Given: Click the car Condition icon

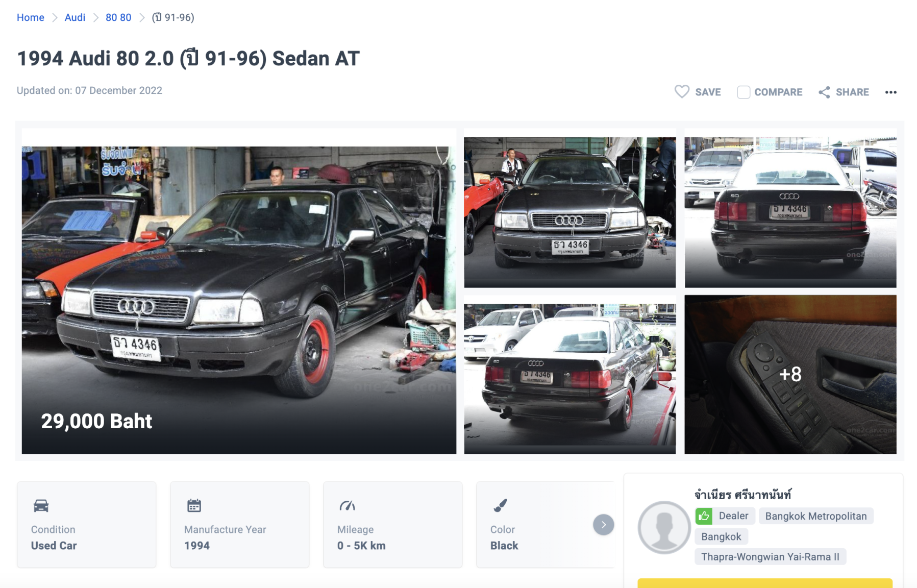Looking at the screenshot, I should [x=41, y=506].
